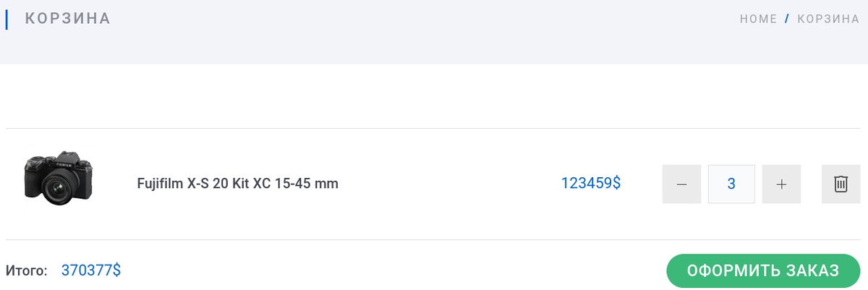Delete the Fujifilm camera with the trash icon

point(841,184)
